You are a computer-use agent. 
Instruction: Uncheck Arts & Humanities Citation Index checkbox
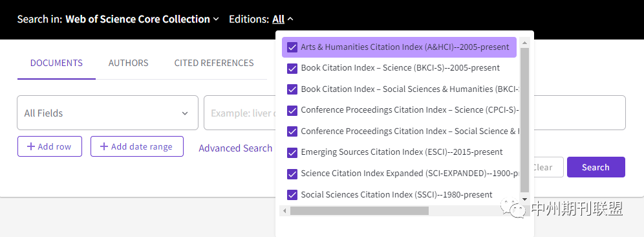292,47
